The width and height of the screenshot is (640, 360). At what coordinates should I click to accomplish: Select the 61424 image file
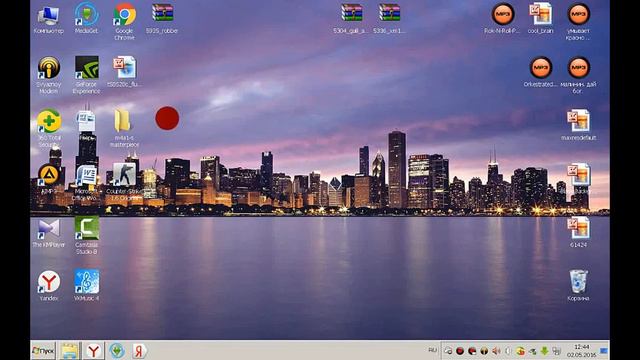click(578, 232)
